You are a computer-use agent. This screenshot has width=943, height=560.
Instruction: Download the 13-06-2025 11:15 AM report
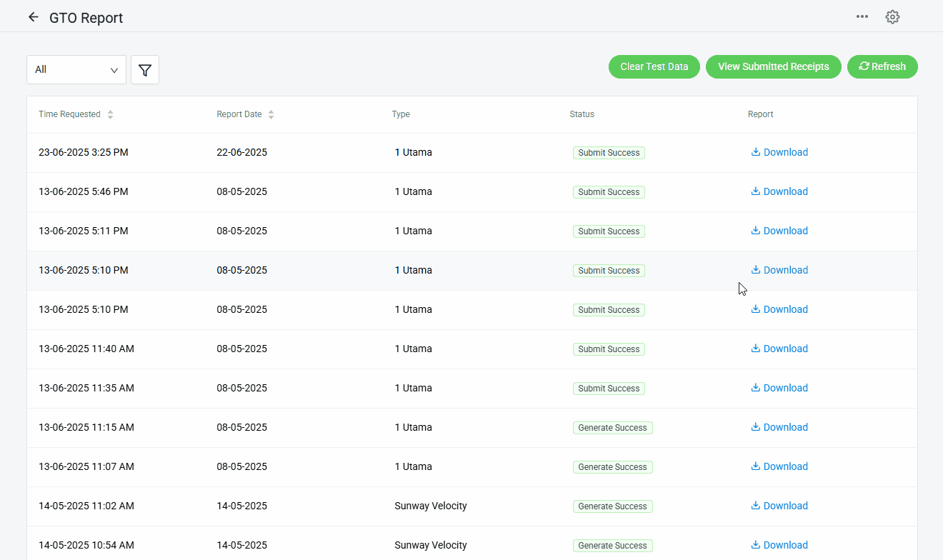click(x=779, y=427)
